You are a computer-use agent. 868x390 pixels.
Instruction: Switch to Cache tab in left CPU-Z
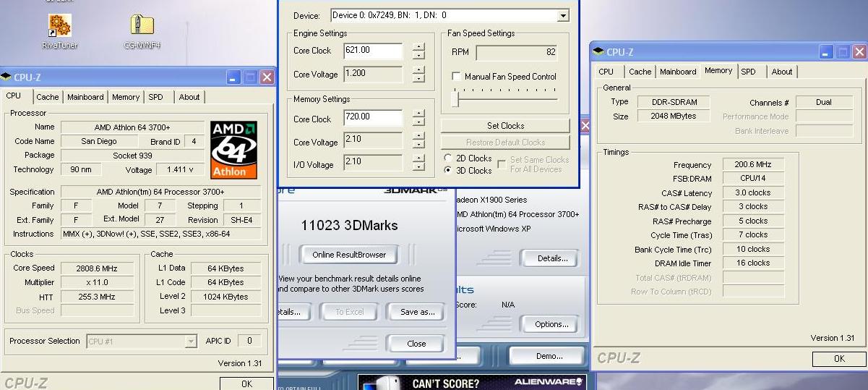click(x=47, y=97)
